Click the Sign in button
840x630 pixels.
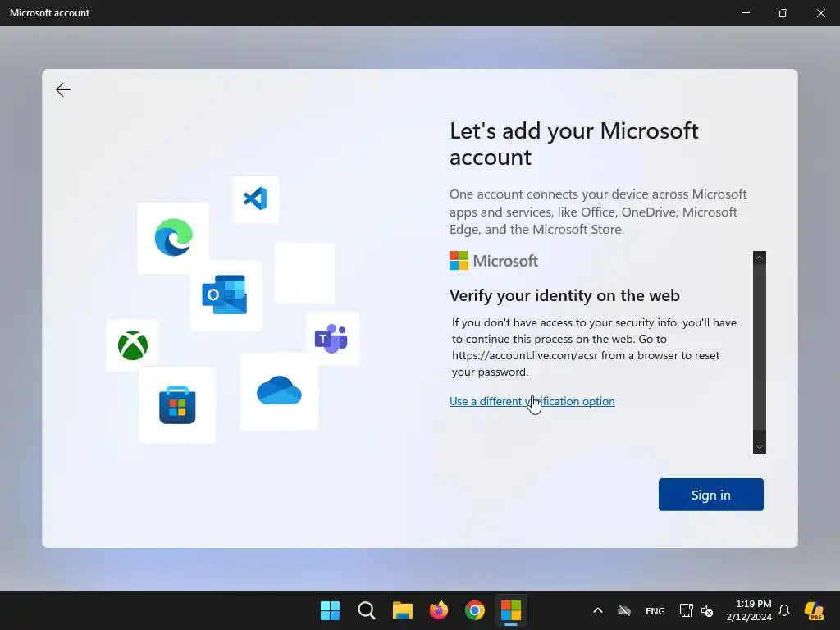coord(710,495)
